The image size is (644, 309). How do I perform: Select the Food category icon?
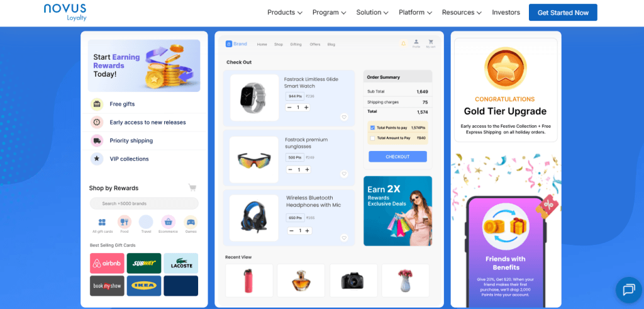click(x=125, y=222)
